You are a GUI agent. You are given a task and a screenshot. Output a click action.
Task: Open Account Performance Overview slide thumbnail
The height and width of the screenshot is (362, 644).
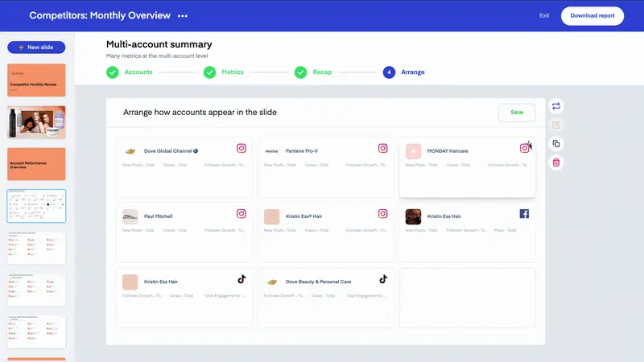[x=36, y=164]
